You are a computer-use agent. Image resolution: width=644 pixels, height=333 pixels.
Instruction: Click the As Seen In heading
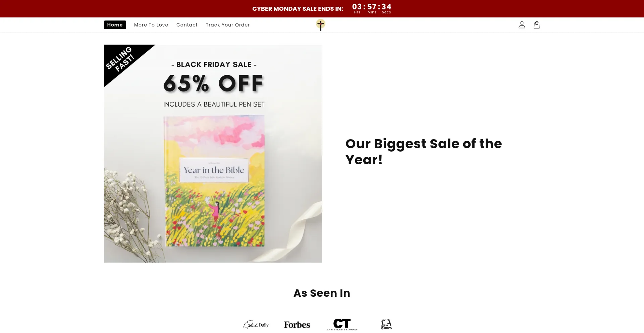[x=322, y=293]
